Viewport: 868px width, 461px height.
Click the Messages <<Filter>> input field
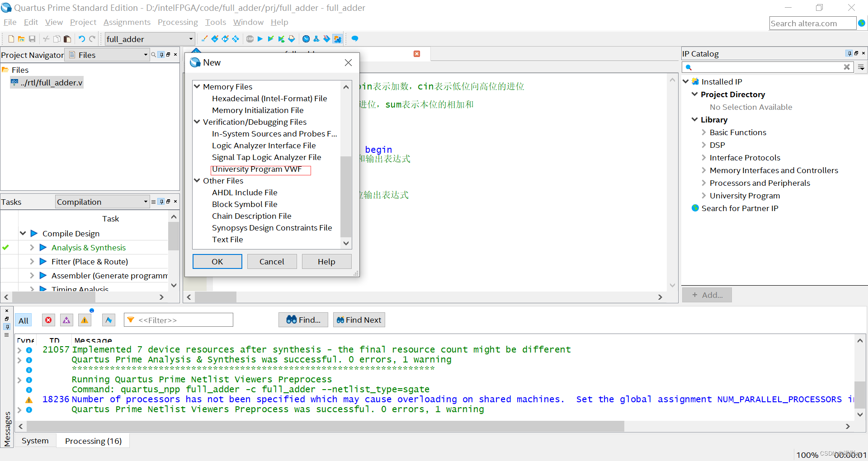[179, 320]
